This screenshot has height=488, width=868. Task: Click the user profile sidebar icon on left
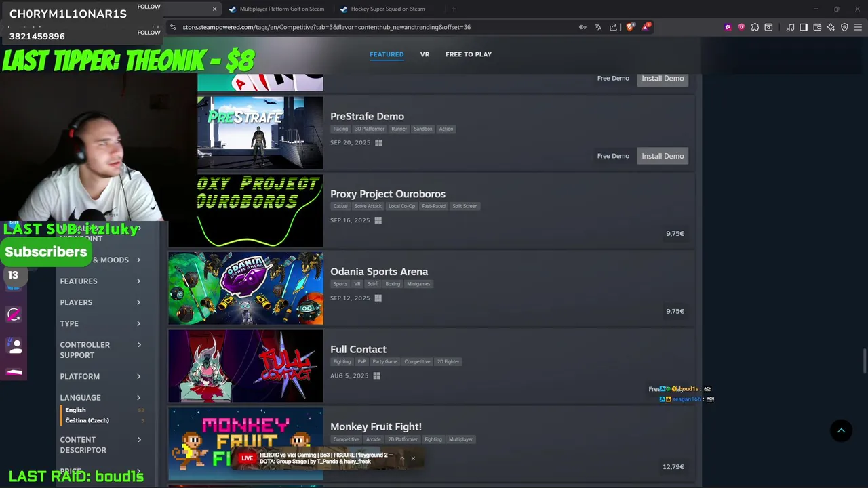tap(15, 346)
